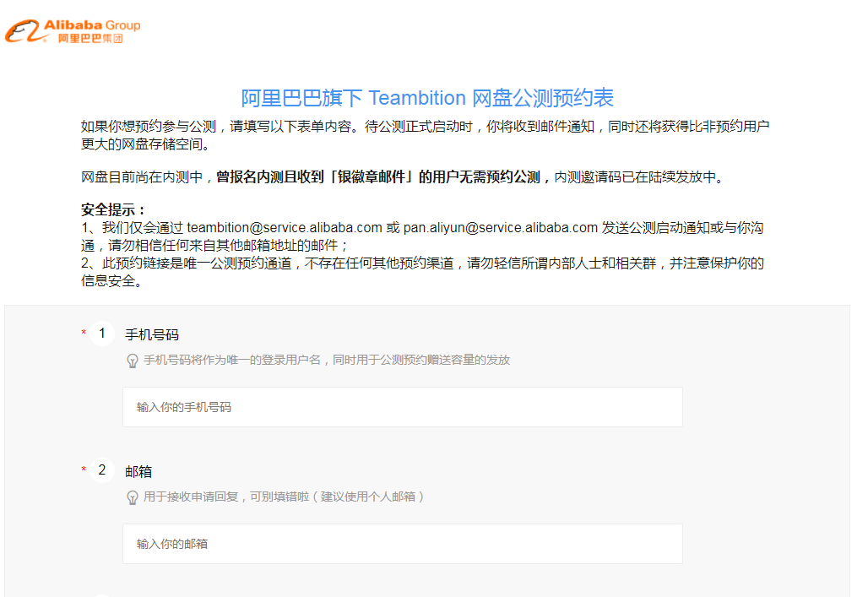Click the email input field
The image size is (868, 597).
[x=403, y=543]
